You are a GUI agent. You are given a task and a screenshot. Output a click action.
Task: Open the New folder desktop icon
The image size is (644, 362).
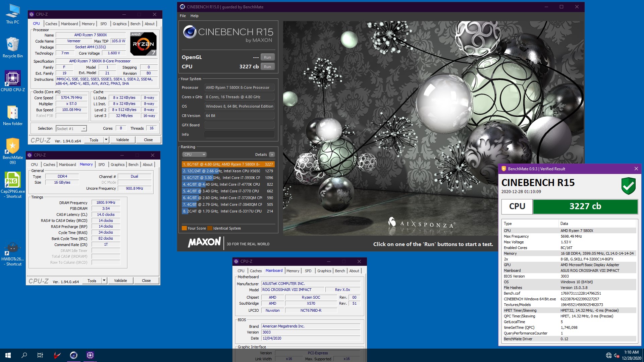tap(13, 115)
